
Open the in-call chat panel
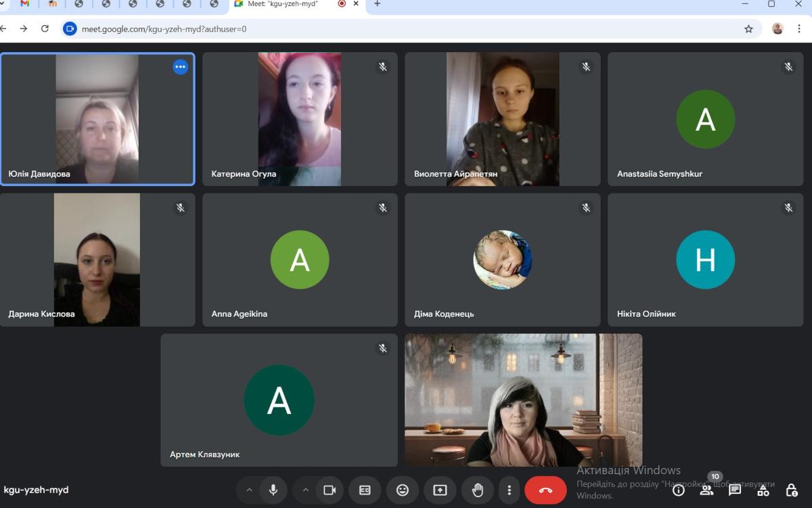735,490
